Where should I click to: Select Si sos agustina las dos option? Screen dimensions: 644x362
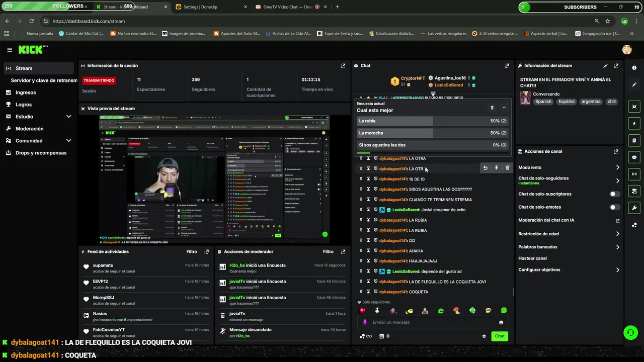coord(433,145)
